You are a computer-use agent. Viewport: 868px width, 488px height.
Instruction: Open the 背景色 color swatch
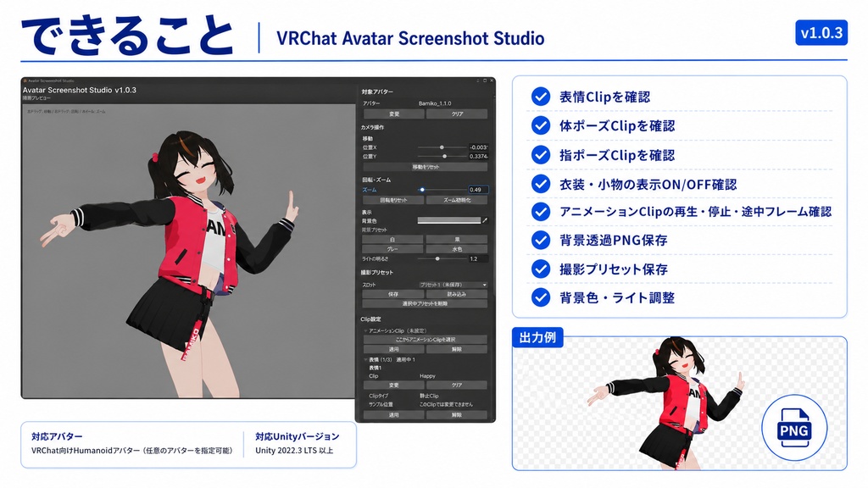pyautogui.click(x=449, y=220)
